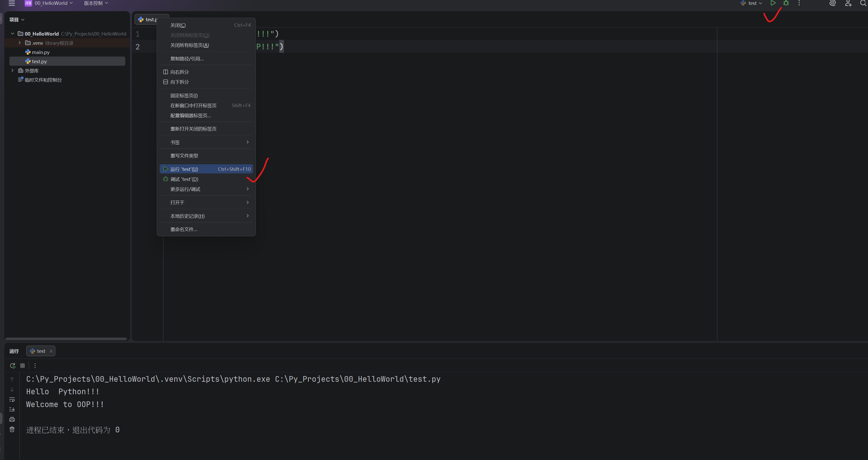
Task: Open main.py in the project tree
Action: pyautogui.click(x=40, y=52)
